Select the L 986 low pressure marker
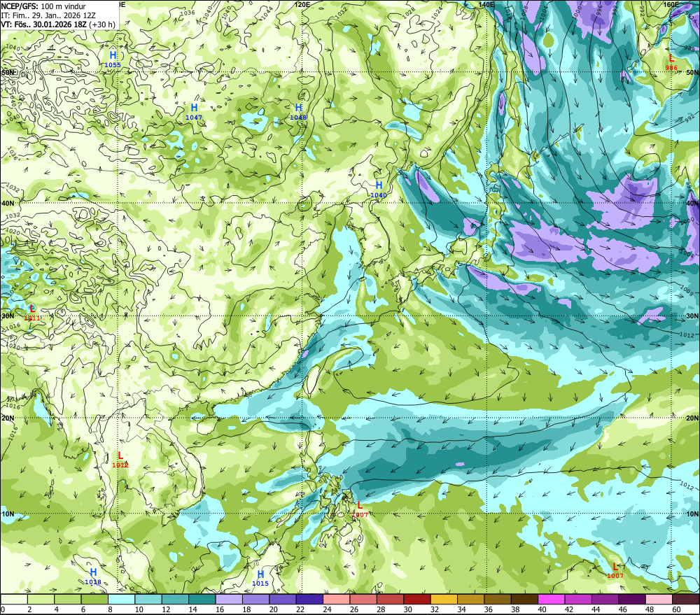Image resolution: width=700 pixels, height=615 pixels. pyautogui.click(x=671, y=62)
